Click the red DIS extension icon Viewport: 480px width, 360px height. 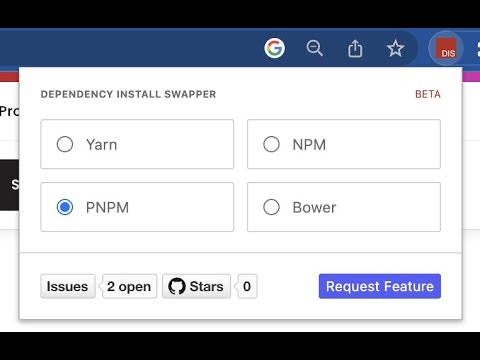[x=446, y=49]
